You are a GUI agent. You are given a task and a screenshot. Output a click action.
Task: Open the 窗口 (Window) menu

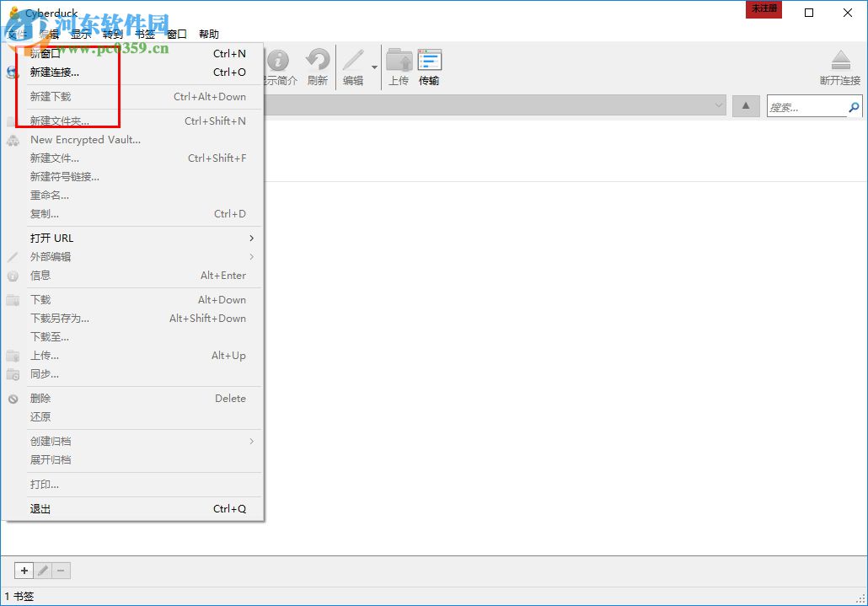(x=177, y=35)
